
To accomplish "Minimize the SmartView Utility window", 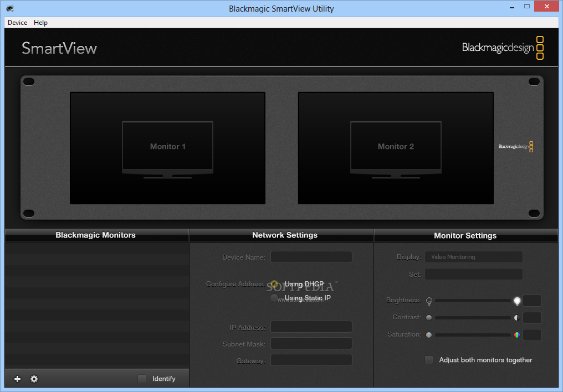I will tap(512, 7).
